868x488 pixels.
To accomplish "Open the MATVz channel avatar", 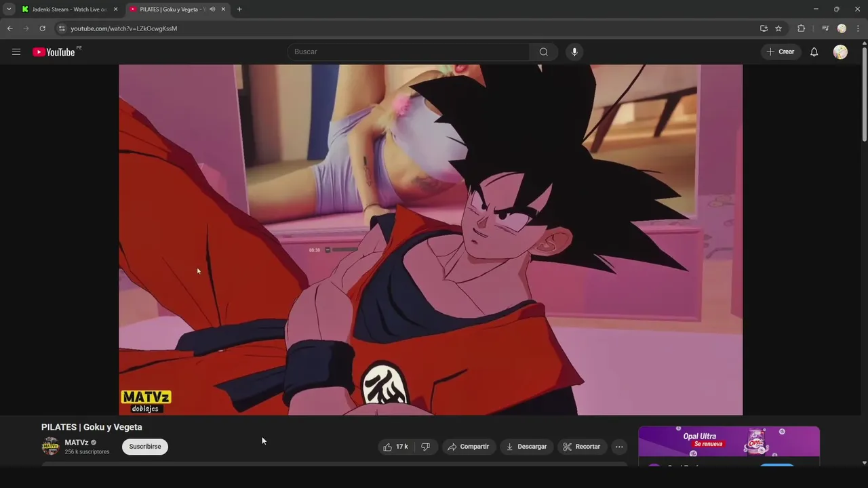I will [x=50, y=447].
